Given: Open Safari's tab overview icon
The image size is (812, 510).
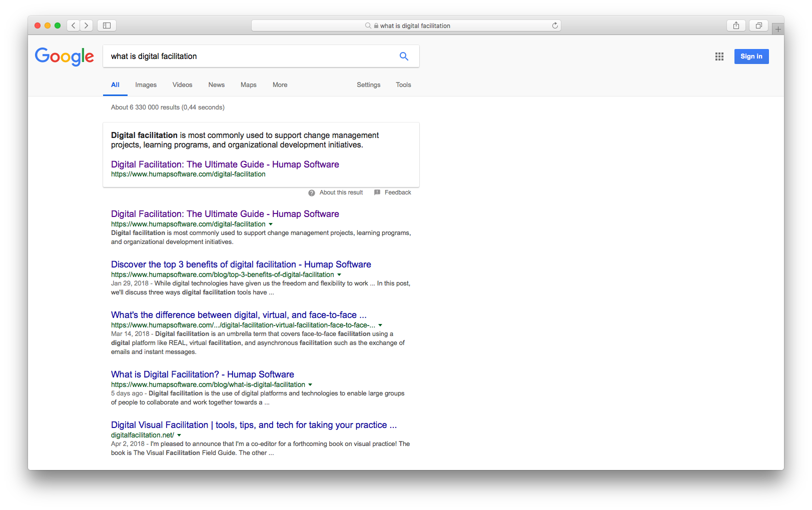Looking at the screenshot, I should (x=758, y=25).
